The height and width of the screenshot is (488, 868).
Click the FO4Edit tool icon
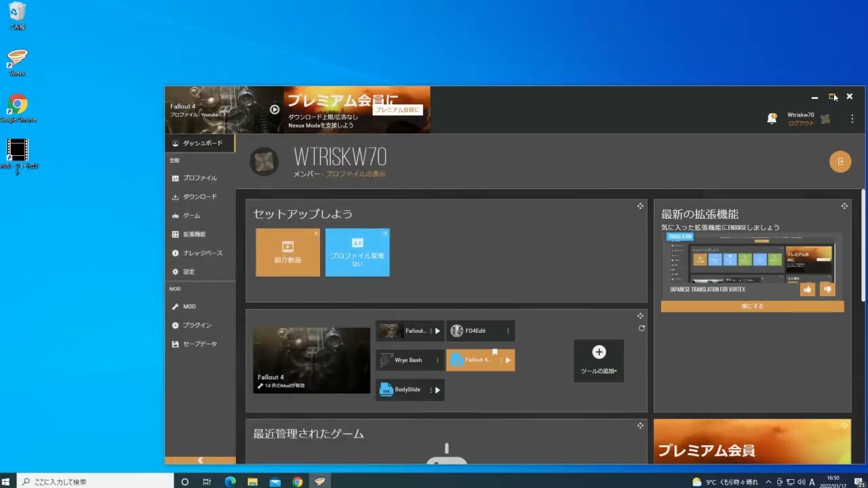click(x=456, y=331)
